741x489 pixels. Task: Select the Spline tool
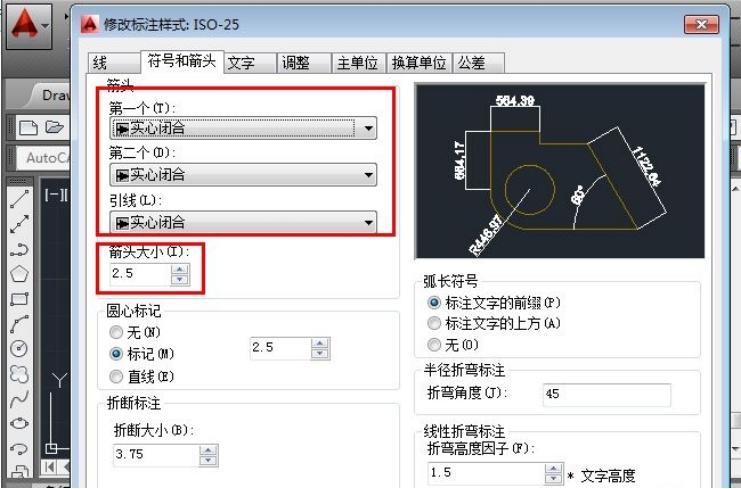click(19, 399)
